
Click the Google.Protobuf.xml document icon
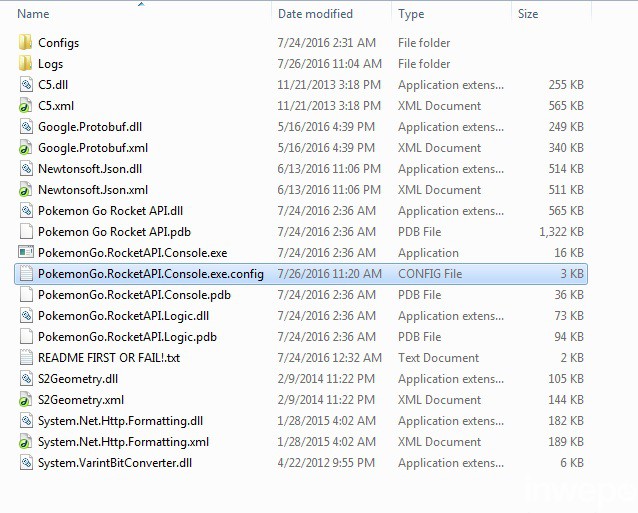(26, 148)
